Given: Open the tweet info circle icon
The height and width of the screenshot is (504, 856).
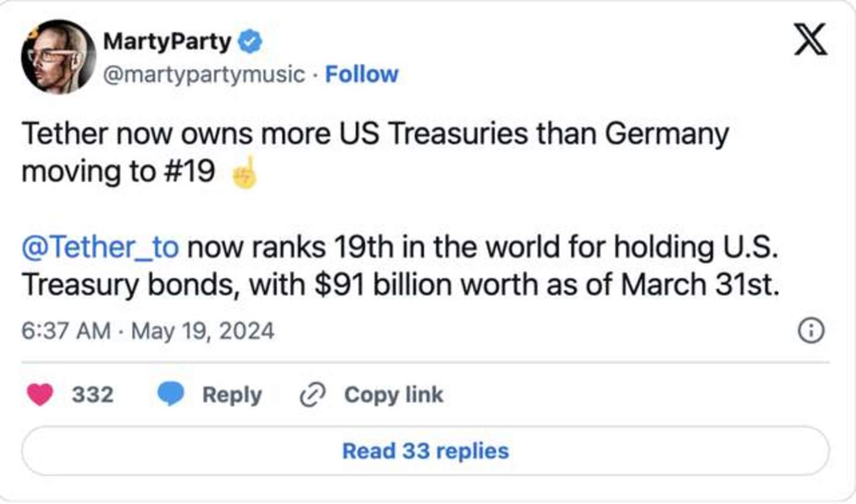Looking at the screenshot, I should point(811,330).
